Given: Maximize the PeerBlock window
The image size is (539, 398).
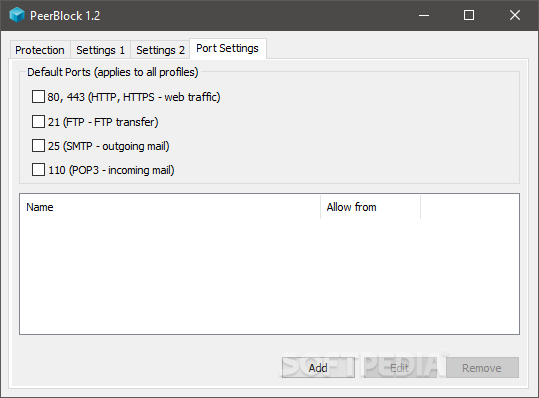Looking at the screenshot, I should click(x=469, y=15).
